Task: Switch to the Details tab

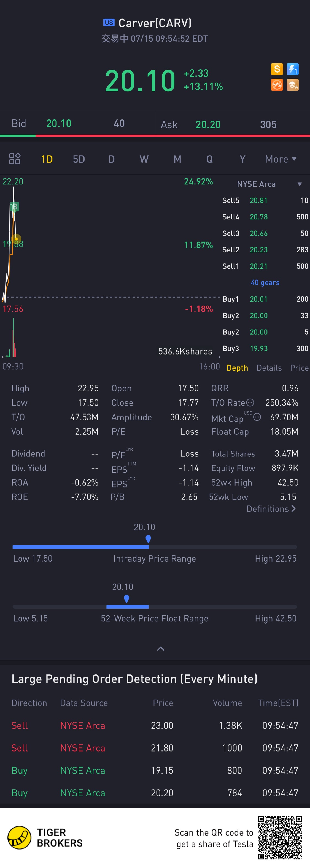Action: [x=269, y=368]
